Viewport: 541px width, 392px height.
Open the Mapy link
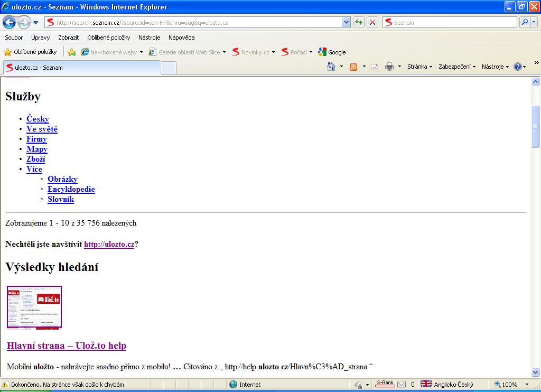(37, 149)
